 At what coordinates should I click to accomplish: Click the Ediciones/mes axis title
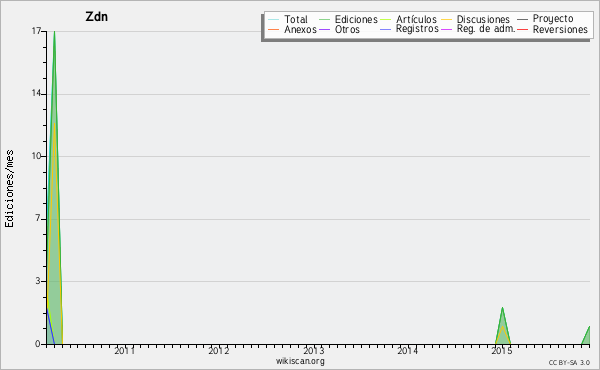(9, 189)
